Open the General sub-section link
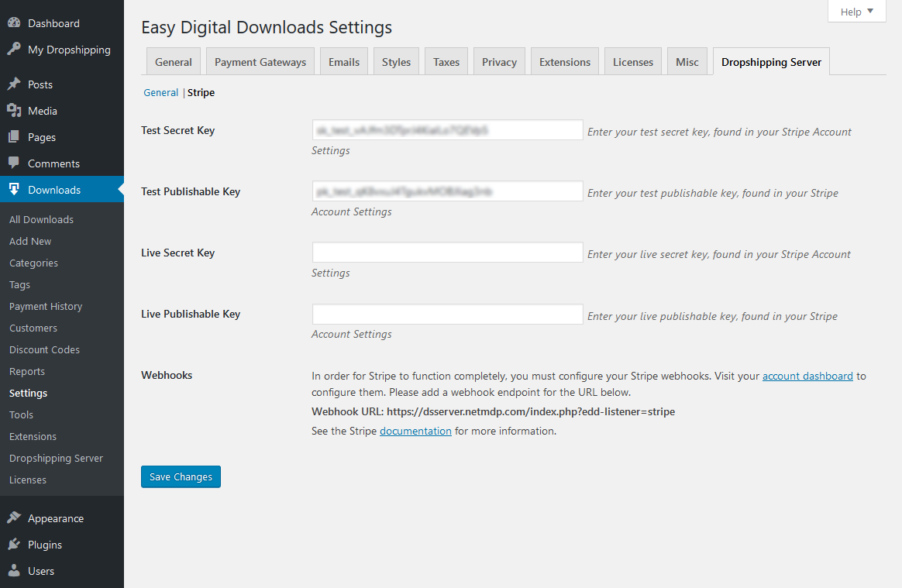Image resolution: width=902 pixels, height=588 pixels. pyautogui.click(x=161, y=93)
